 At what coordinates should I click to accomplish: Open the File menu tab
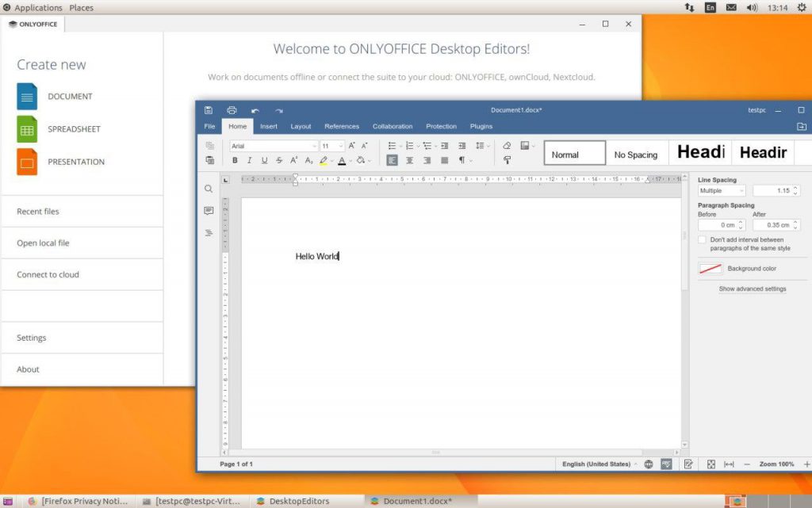click(x=209, y=126)
